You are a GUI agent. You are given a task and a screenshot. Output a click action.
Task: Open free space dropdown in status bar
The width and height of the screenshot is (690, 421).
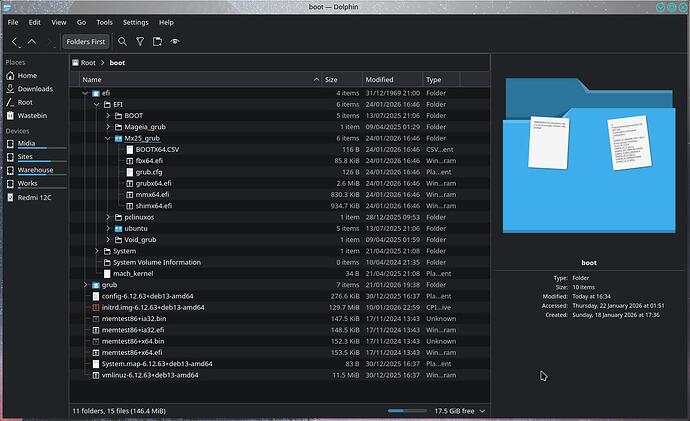point(482,411)
